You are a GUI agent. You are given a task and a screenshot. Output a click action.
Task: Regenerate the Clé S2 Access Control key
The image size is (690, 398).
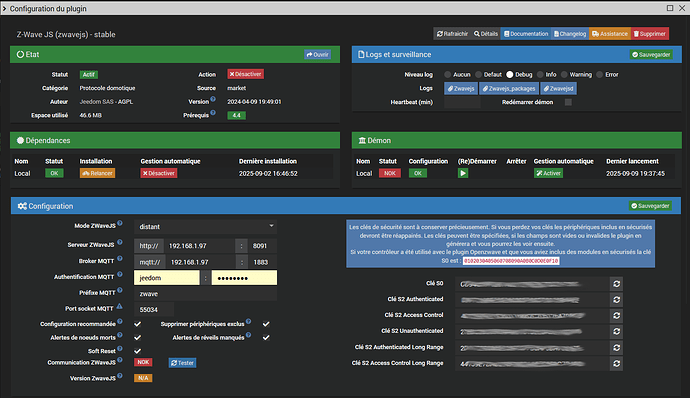point(616,316)
